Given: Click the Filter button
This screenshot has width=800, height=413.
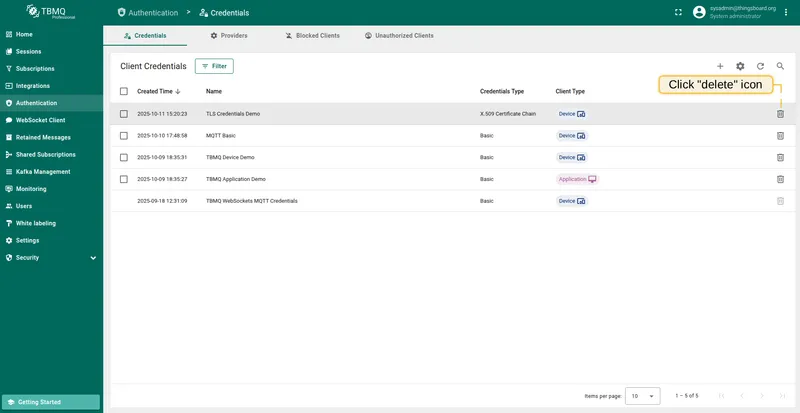Looking at the screenshot, I should click(214, 66).
